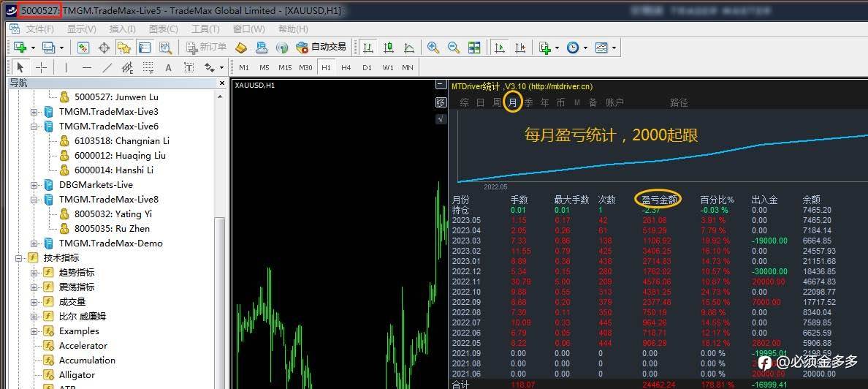Select the horizontal line drawing tool
Screen dimensions: 868x389
tap(87, 67)
